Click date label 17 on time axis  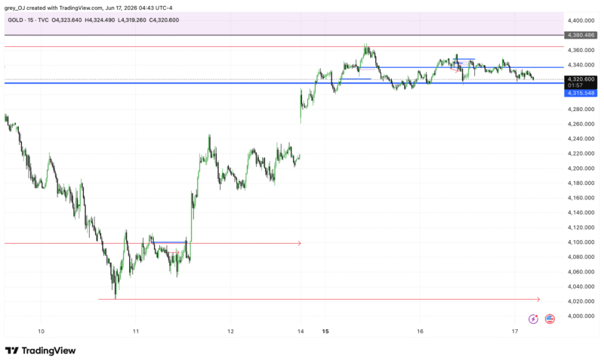point(515,332)
